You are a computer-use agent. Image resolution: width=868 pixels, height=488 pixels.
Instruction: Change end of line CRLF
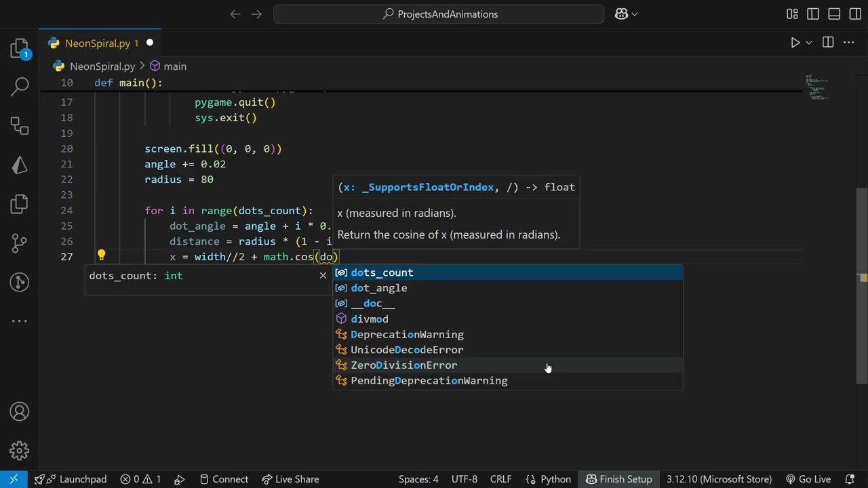[501, 479]
